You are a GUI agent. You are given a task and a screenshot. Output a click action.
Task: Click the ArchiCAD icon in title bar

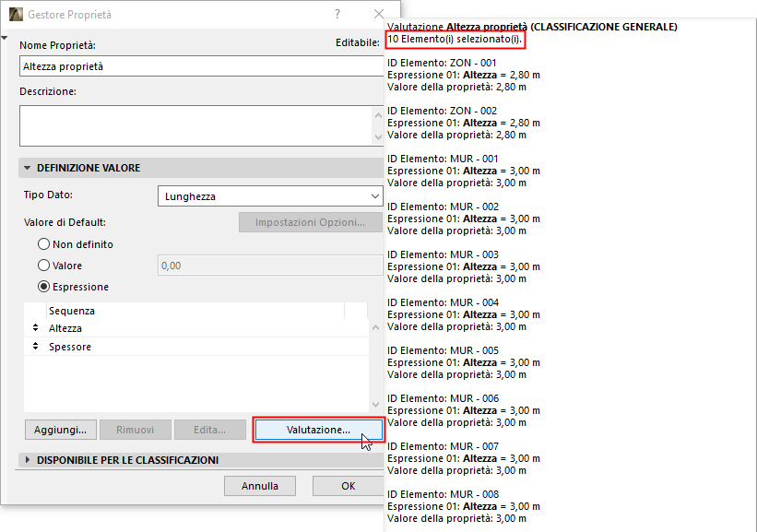click(16, 15)
